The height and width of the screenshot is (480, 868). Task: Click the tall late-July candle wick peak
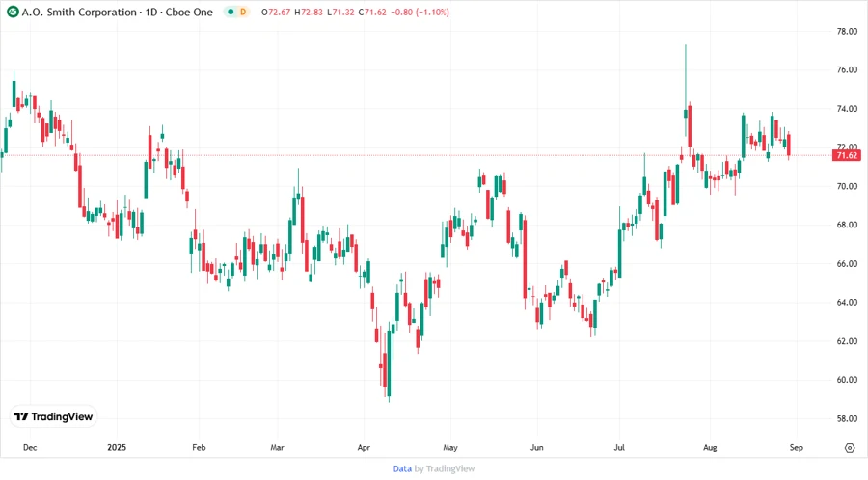pos(686,46)
